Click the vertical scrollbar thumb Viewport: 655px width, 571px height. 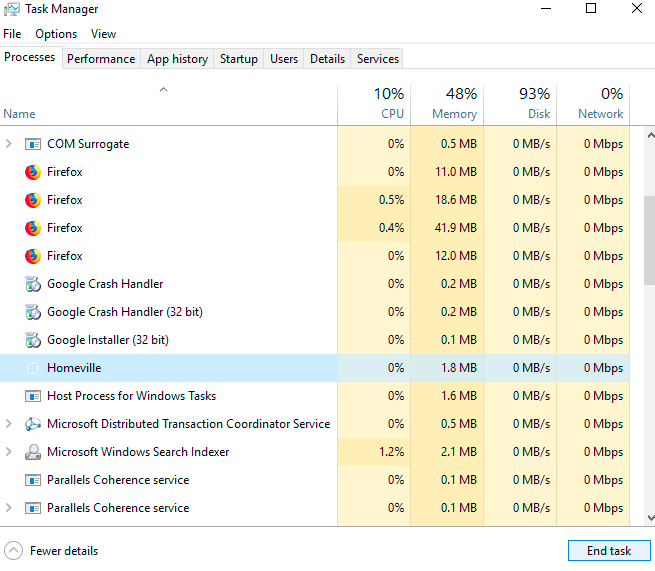(x=649, y=240)
